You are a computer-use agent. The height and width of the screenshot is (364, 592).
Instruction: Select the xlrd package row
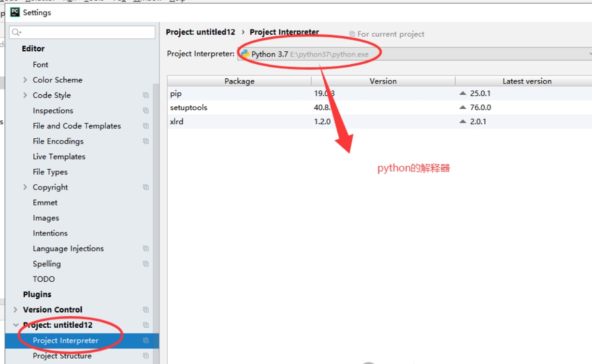tap(380, 121)
